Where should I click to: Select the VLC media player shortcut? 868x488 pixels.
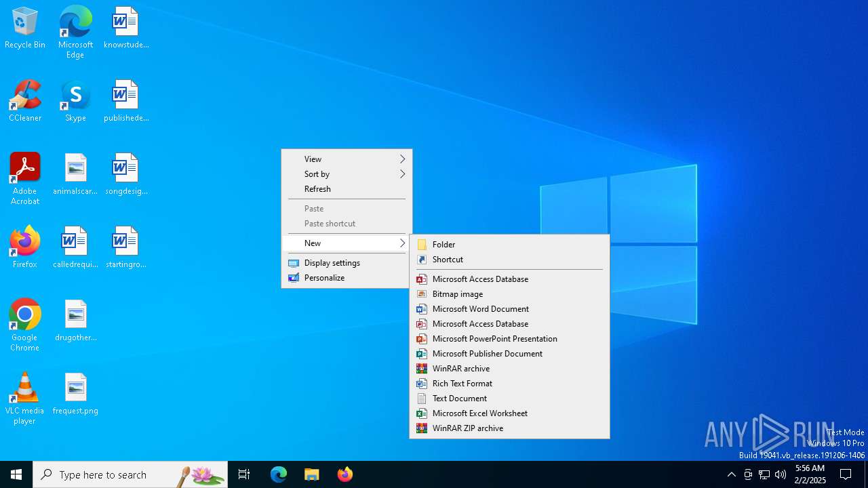[x=25, y=399]
